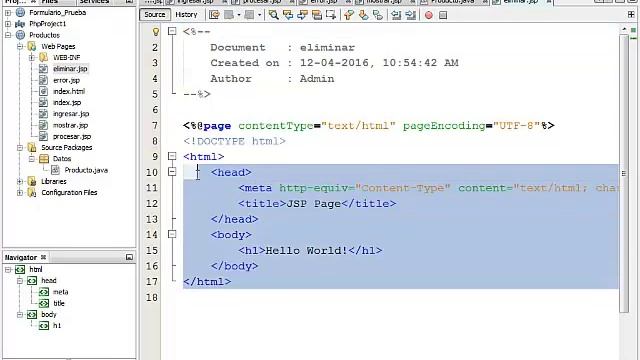This screenshot has width=640, height=360.
Task: Collapse the Productos project node
Action: click(8, 35)
